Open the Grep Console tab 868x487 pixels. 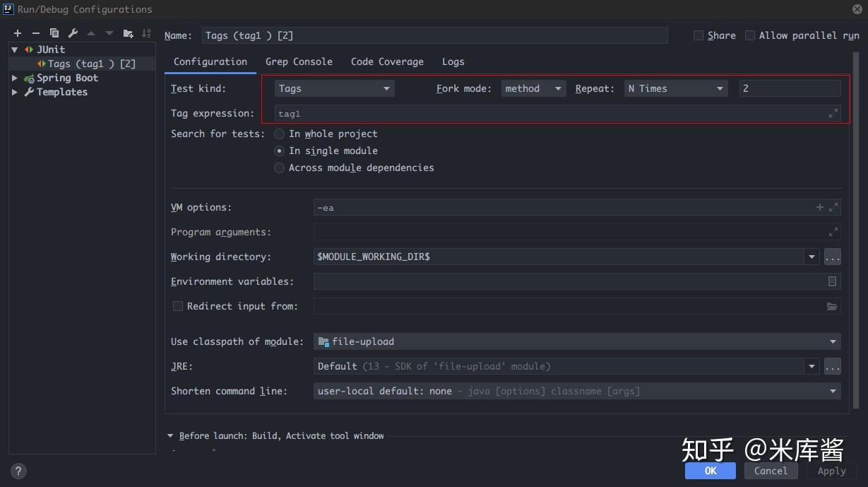[299, 61]
